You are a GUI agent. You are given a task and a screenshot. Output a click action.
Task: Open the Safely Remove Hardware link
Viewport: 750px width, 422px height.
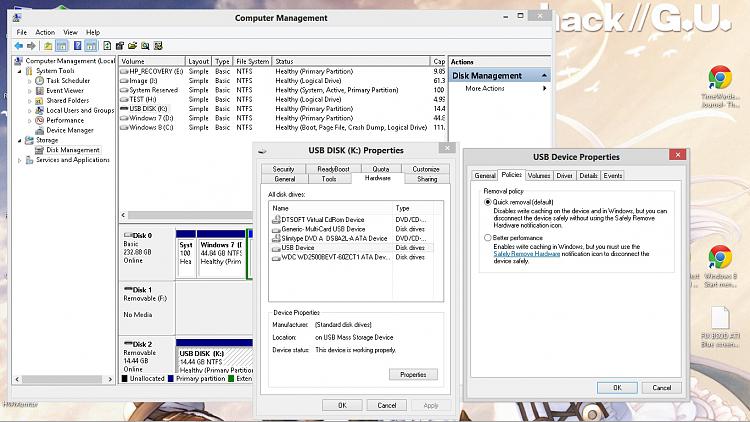tap(527, 254)
